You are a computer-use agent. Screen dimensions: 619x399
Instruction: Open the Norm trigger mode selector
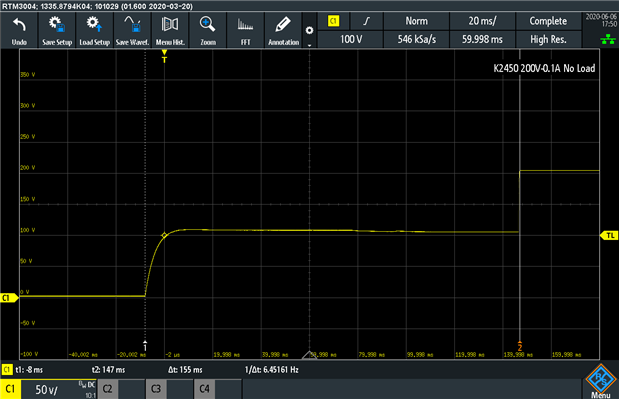click(416, 21)
